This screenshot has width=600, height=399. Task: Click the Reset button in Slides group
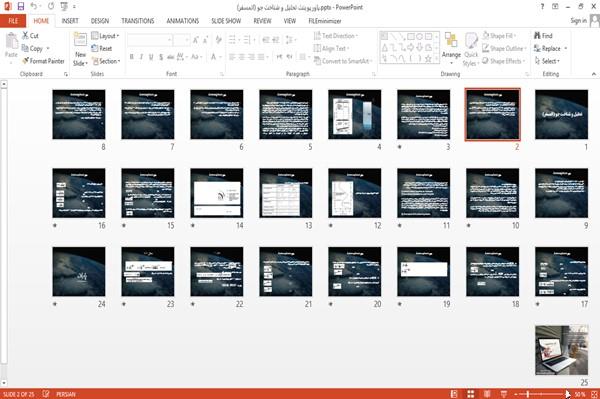(x=102, y=49)
